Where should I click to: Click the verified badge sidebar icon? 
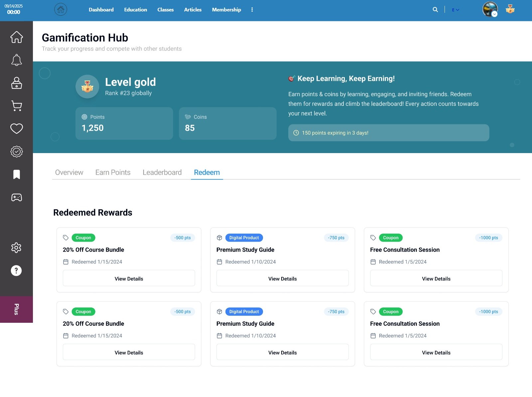click(x=16, y=151)
